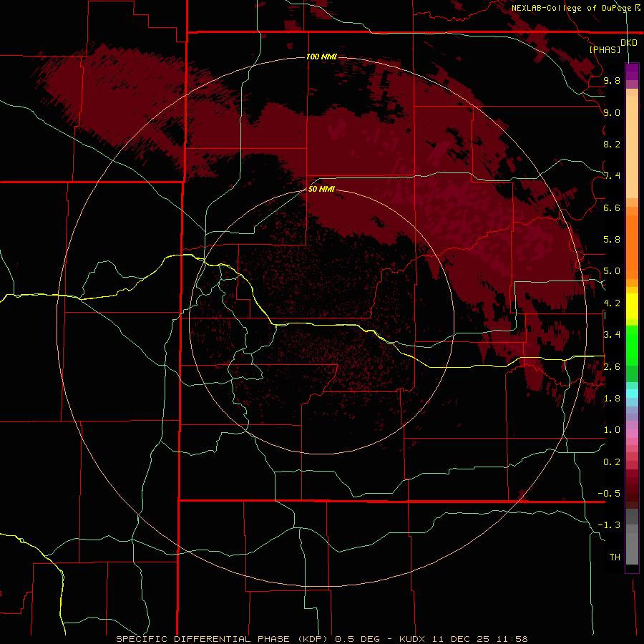644x644 pixels.
Task: Click the "0.5 DEG" elevation angle text
Action: [356, 639]
